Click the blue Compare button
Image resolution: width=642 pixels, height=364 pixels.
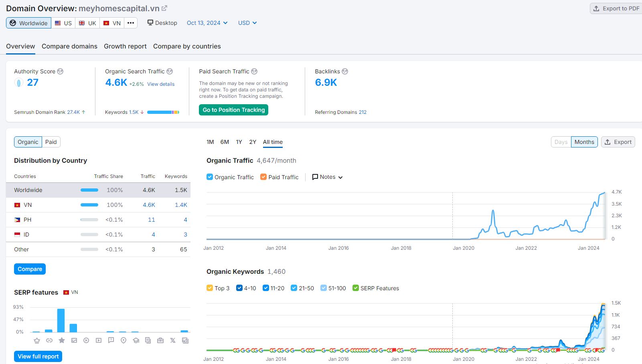[30, 269]
